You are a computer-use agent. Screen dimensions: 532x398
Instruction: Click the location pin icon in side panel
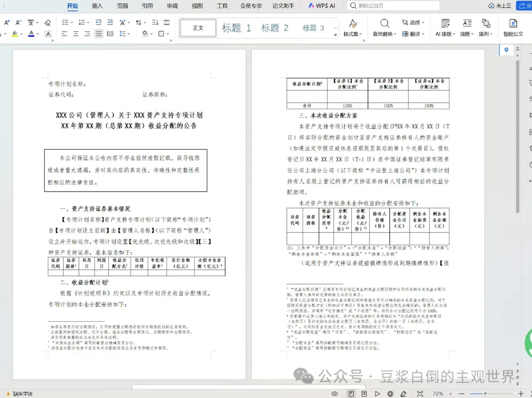[506, 50]
